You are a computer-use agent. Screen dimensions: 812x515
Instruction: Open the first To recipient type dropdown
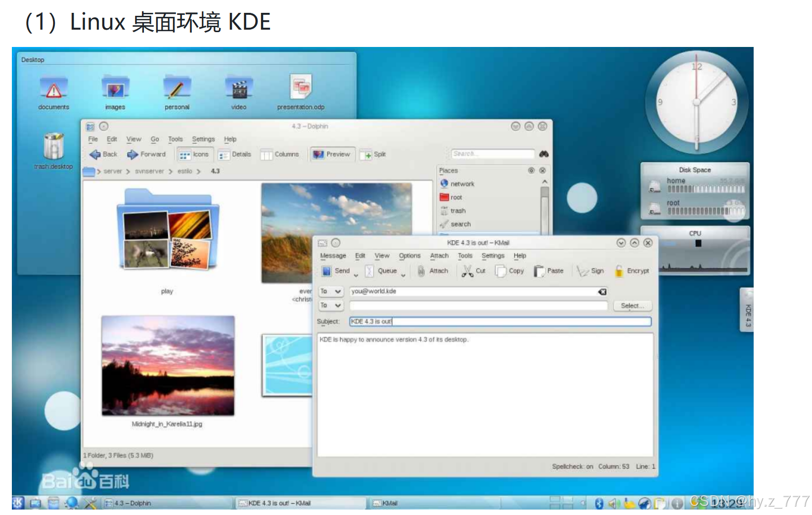(x=331, y=292)
